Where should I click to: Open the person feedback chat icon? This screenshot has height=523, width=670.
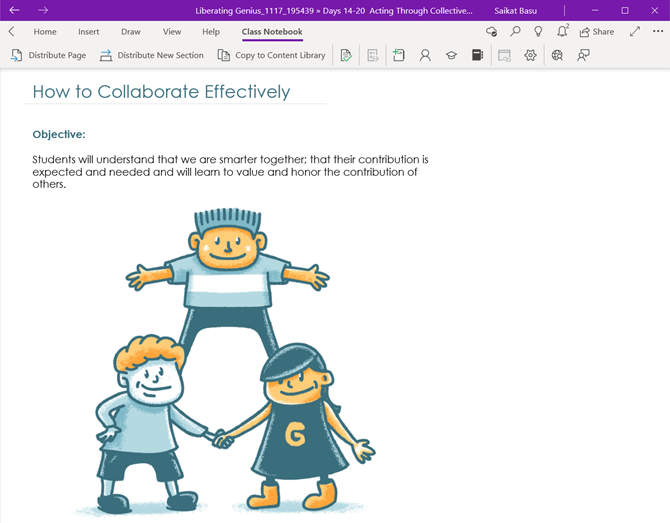(x=583, y=55)
